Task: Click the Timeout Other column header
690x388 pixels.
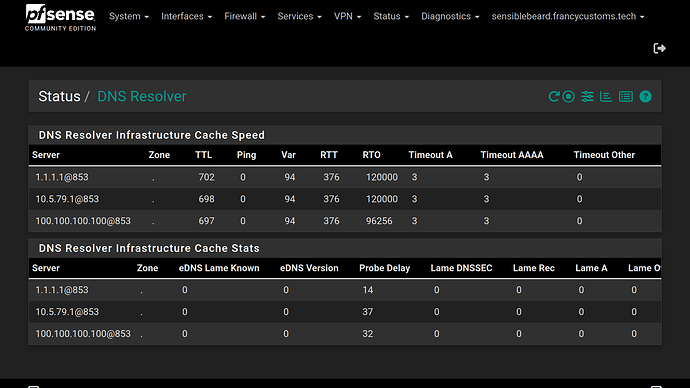Action: (x=604, y=155)
